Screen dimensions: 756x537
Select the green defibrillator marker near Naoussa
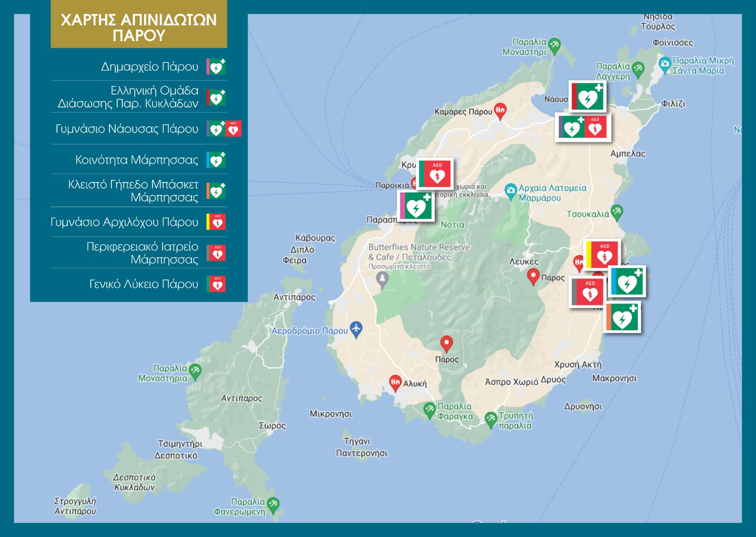[587, 96]
